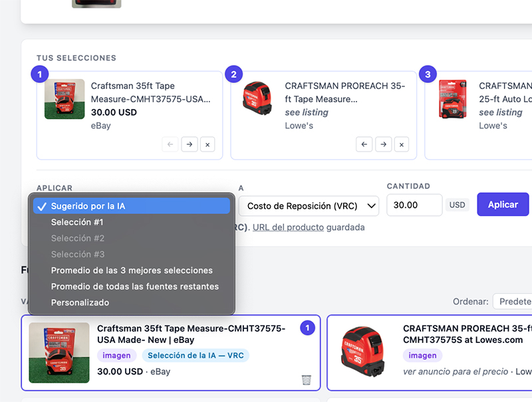Open 'Costo de Reposición (VRC)' dropdown
Viewport: 532px width, 402px height.
pyautogui.click(x=309, y=206)
